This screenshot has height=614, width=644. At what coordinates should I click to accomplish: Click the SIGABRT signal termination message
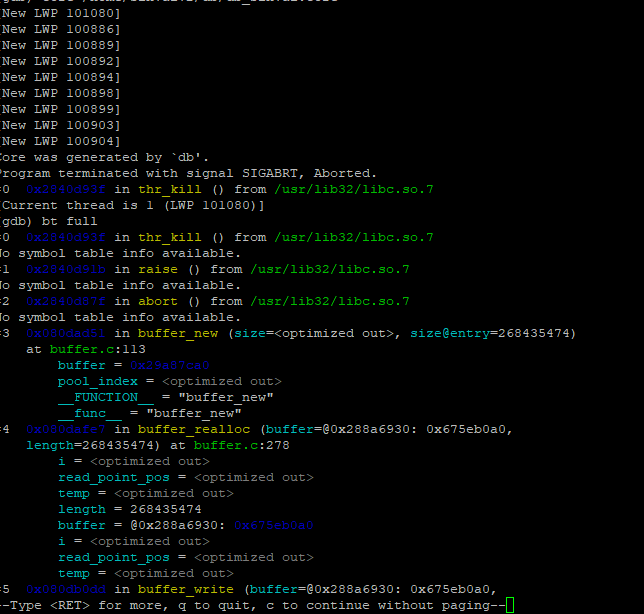[x=188, y=173]
